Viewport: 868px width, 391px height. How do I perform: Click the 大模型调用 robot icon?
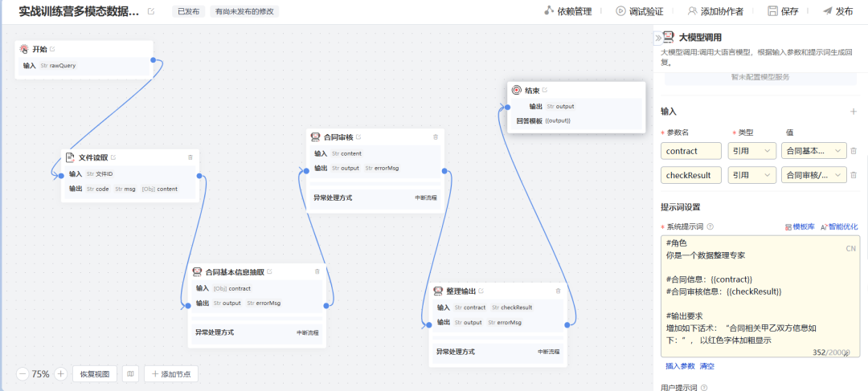tap(669, 37)
